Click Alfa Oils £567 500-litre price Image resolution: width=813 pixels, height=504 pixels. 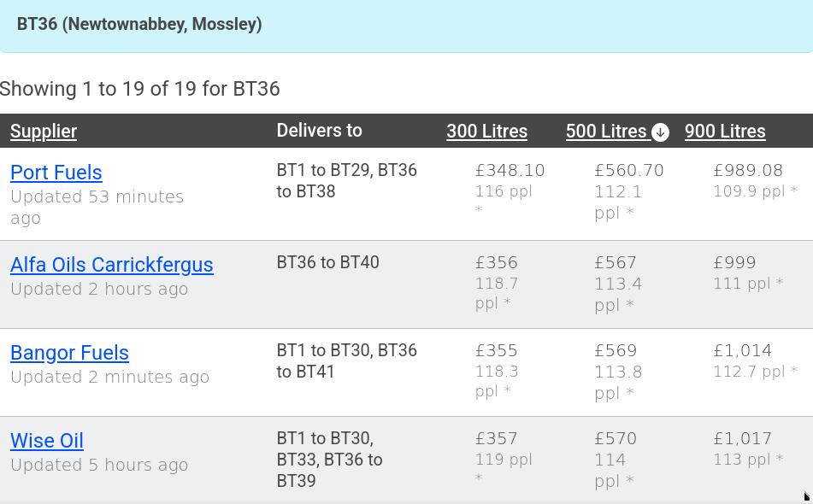(616, 263)
